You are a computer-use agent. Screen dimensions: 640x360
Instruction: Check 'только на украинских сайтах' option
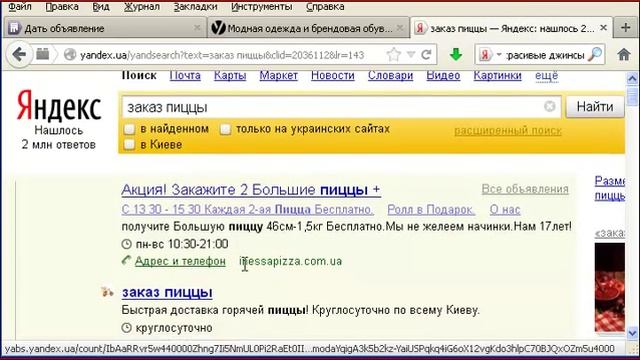click(x=225, y=129)
